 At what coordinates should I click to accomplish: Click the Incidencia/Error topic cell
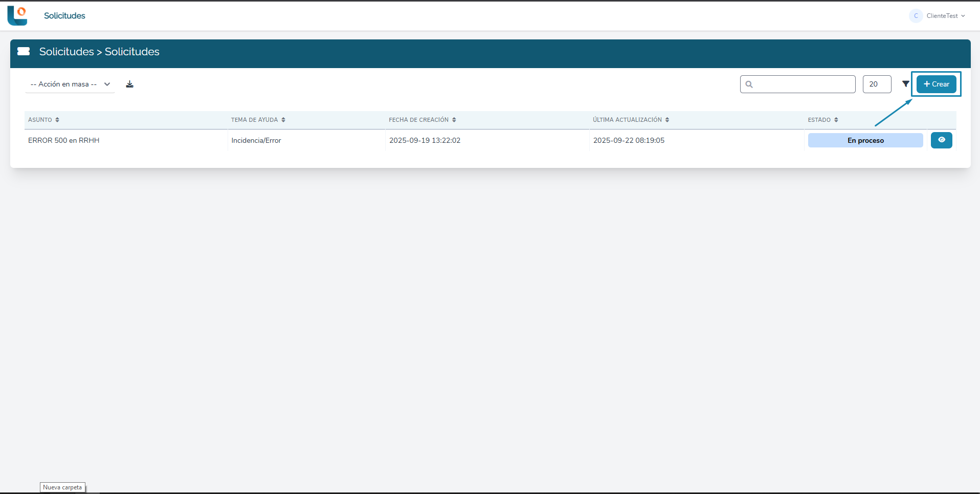tap(256, 140)
